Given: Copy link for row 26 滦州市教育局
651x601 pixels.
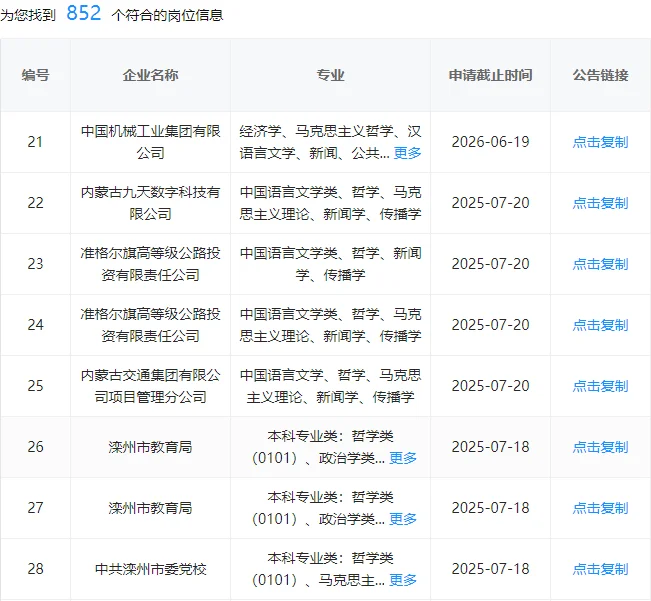Looking at the screenshot, I should (x=600, y=447).
